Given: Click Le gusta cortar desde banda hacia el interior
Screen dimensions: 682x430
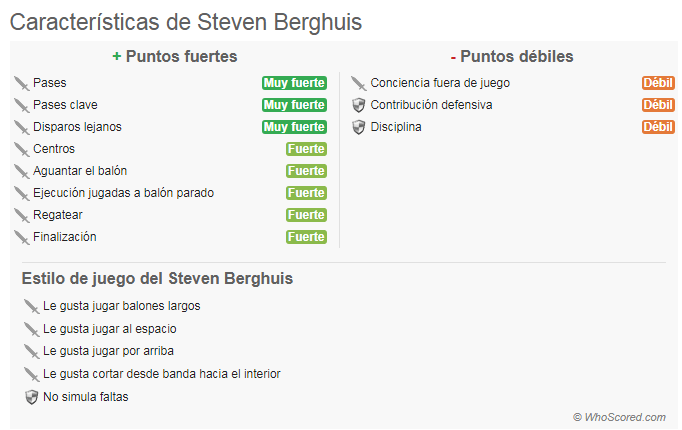Looking at the screenshot, I should [162, 374].
